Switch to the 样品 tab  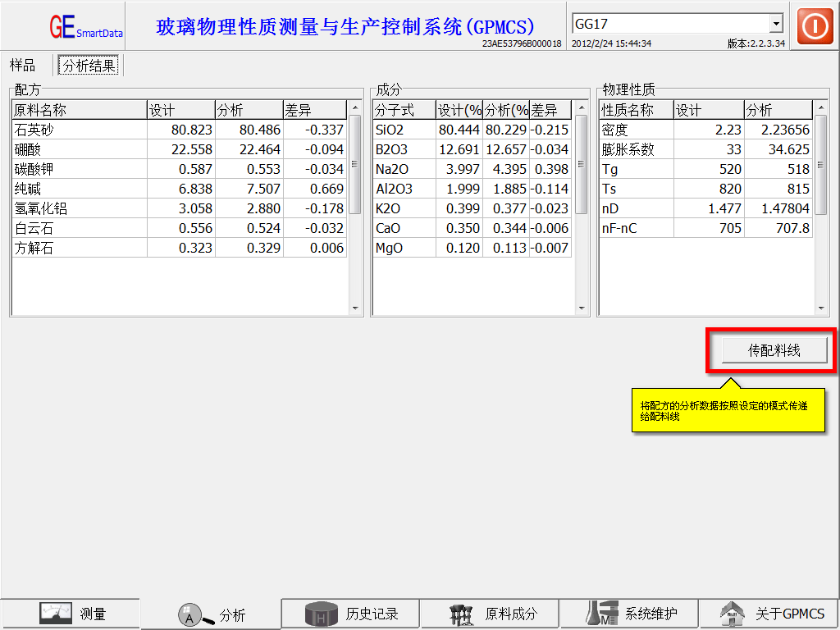[22, 66]
